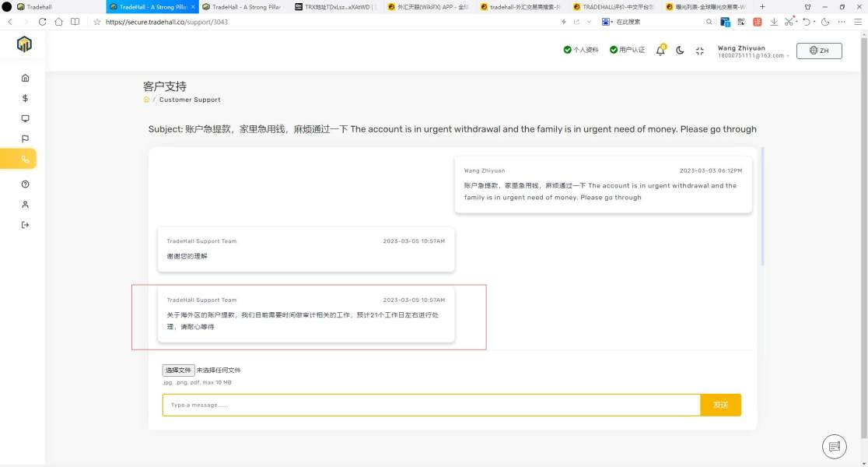The image size is (868, 467).
Task: Click the logout icon in left sidebar
Action: coord(25,225)
